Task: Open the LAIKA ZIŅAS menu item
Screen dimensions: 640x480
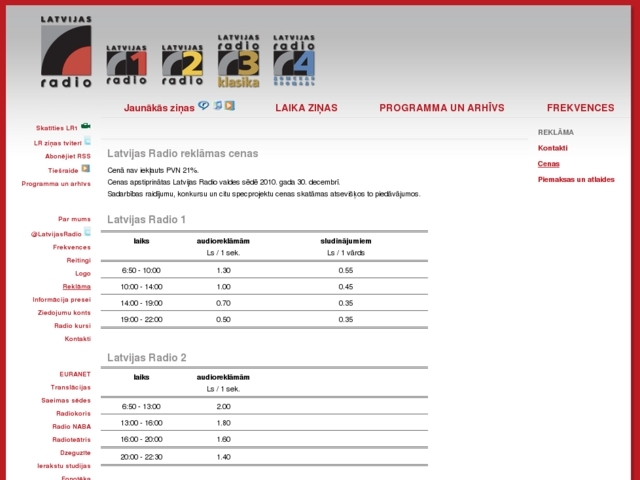Action: pyautogui.click(x=306, y=108)
